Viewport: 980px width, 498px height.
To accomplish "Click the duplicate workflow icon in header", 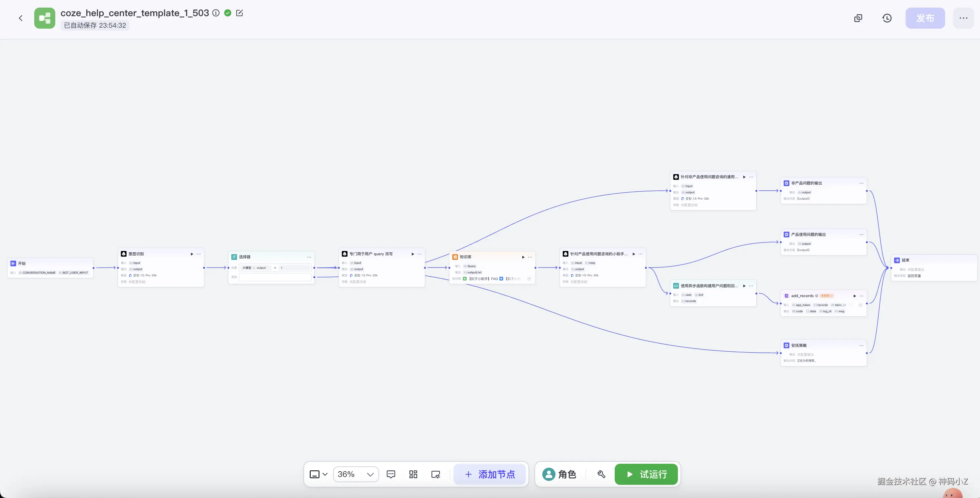I will click(x=858, y=18).
